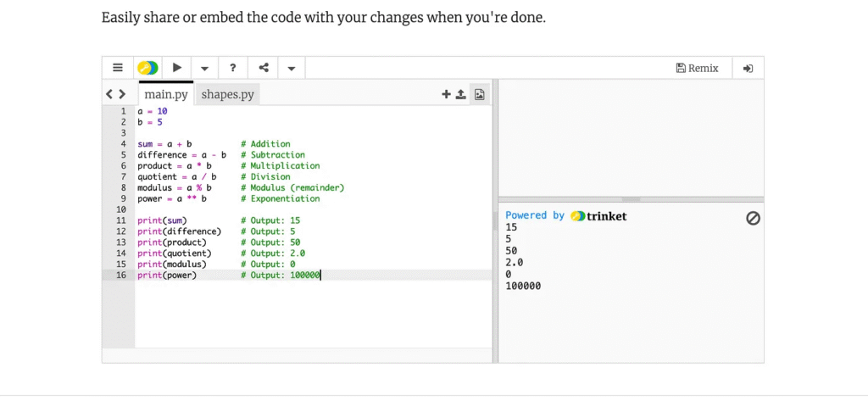Click line number 16 in the gutter
The image size is (868, 401).
[x=122, y=275]
